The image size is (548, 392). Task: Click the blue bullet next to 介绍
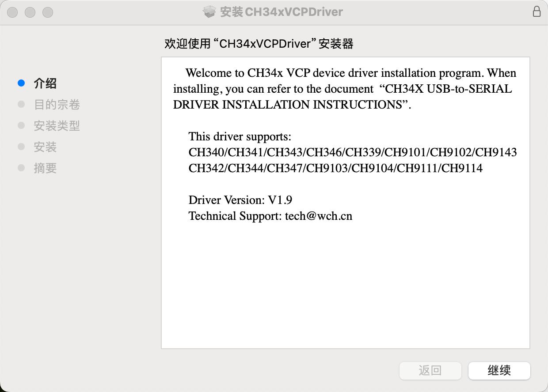tap(21, 83)
